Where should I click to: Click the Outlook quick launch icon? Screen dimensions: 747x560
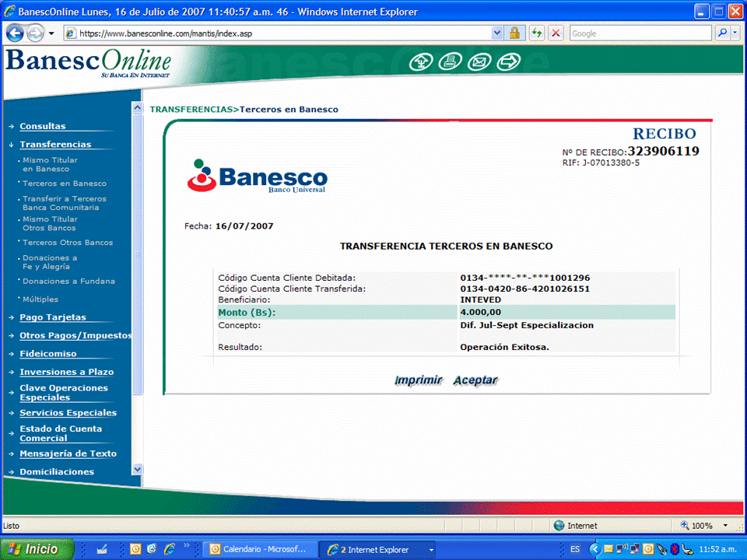(x=135, y=550)
